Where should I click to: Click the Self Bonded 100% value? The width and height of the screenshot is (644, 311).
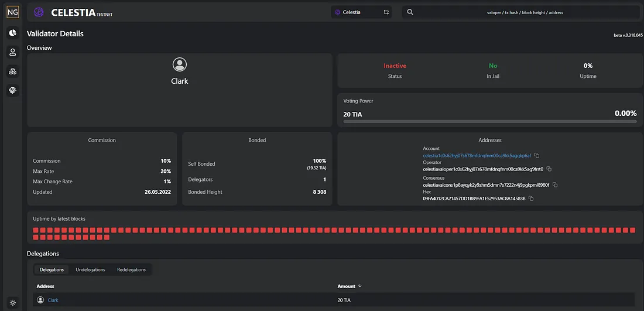click(319, 161)
